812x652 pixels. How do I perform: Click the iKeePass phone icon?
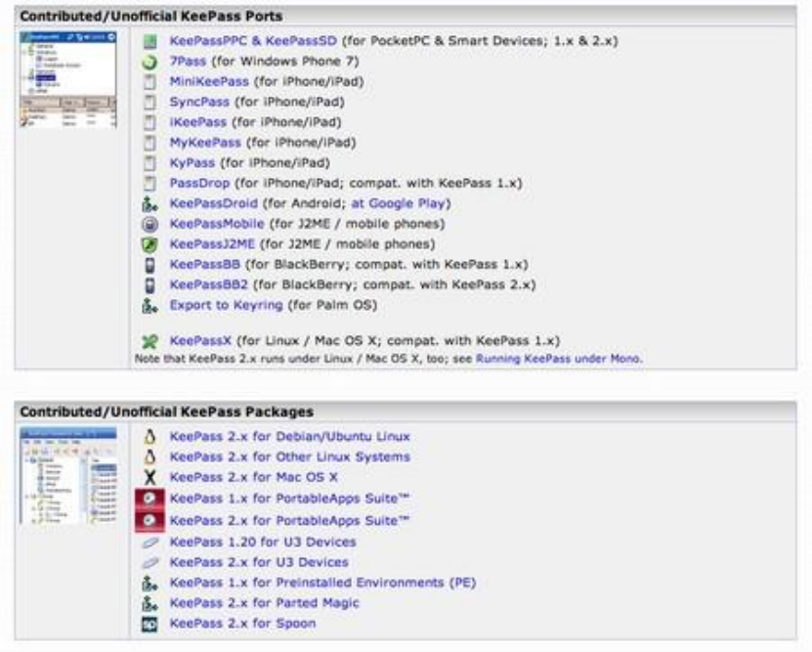[150, 122]
